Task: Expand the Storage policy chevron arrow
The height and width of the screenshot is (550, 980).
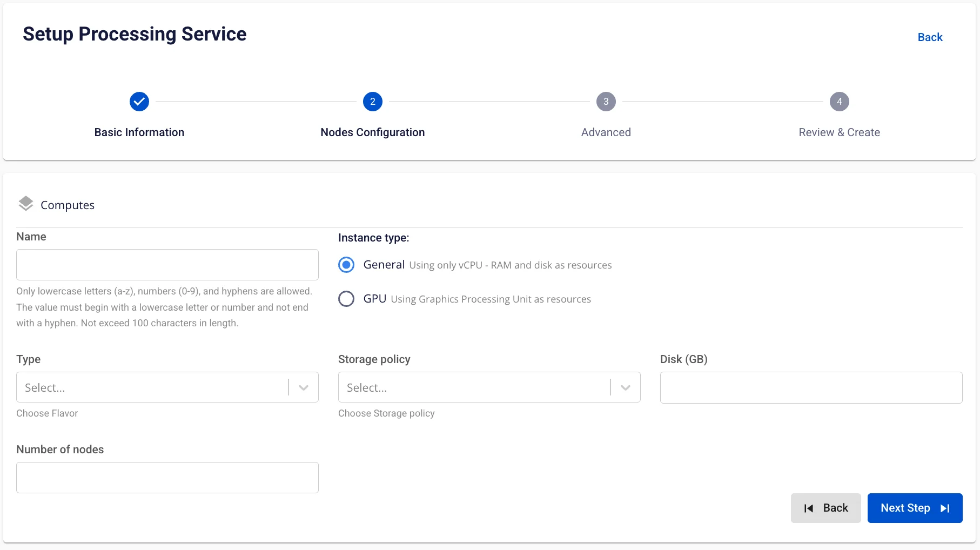Action: click(626, 388)
